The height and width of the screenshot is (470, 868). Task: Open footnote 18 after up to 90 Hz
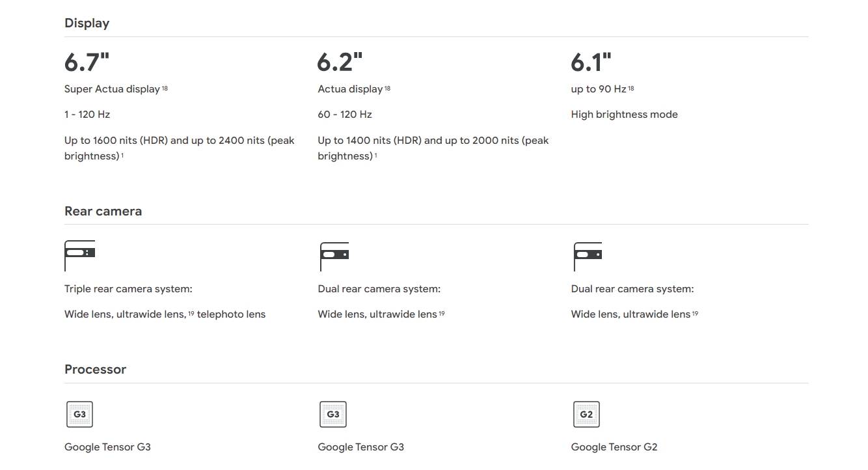[x=631, y=88]
